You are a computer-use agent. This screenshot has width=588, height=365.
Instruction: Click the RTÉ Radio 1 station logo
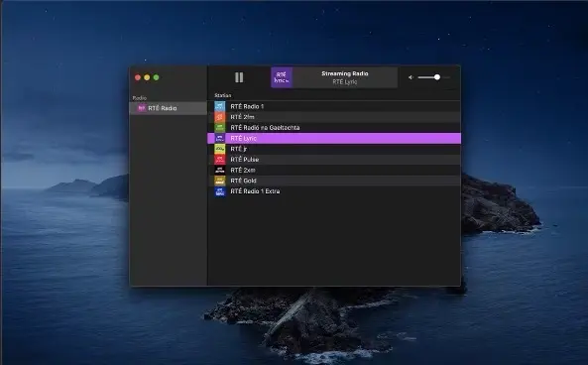[x=220, y=106]
